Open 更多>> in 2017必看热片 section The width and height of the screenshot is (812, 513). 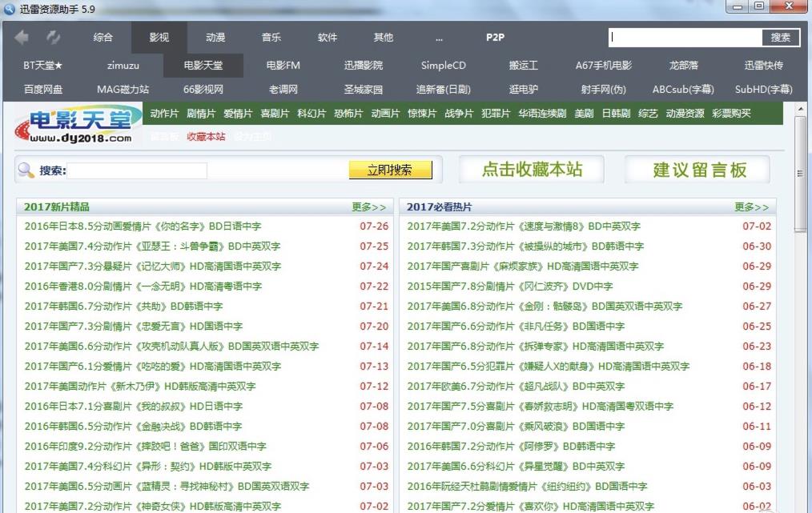(751, 207)
